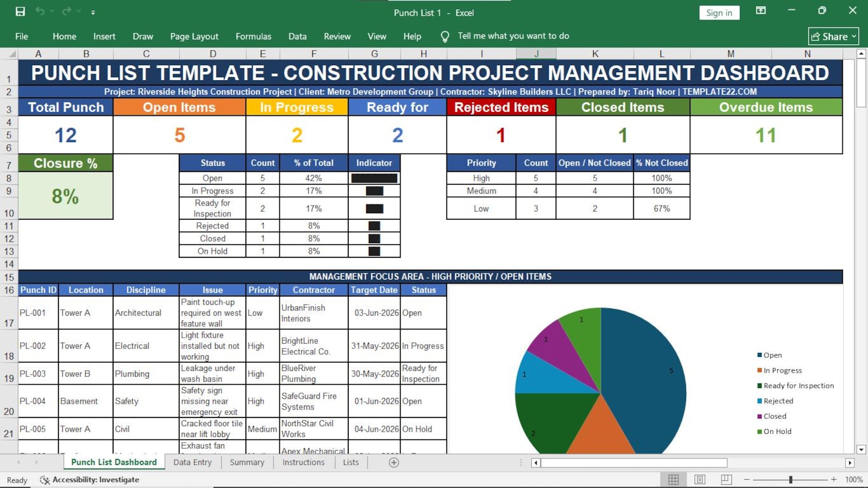Switch to Page Break Preview icon

(726, 479)
